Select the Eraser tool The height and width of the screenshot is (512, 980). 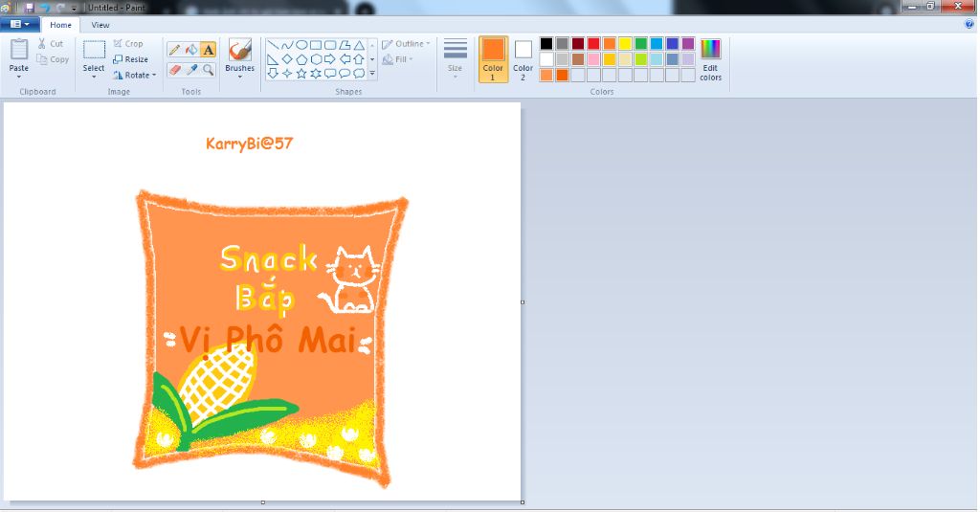(175, 70)
